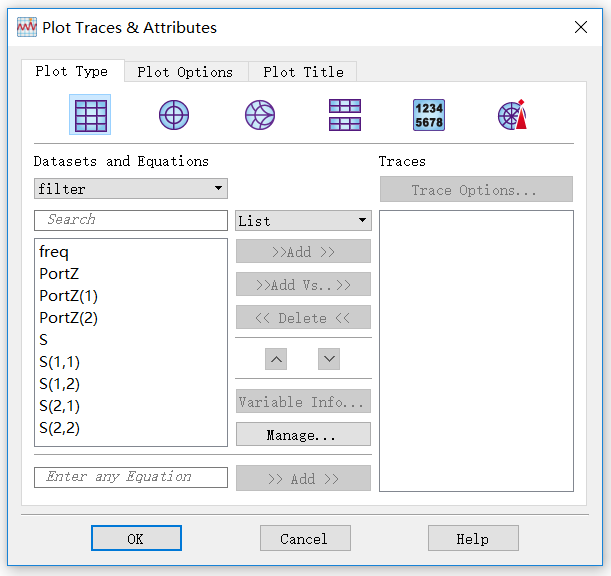Click the >>Add Vs..>> button
The height and width of the screenshot is (576, 611).
click(x=303, y=284)
